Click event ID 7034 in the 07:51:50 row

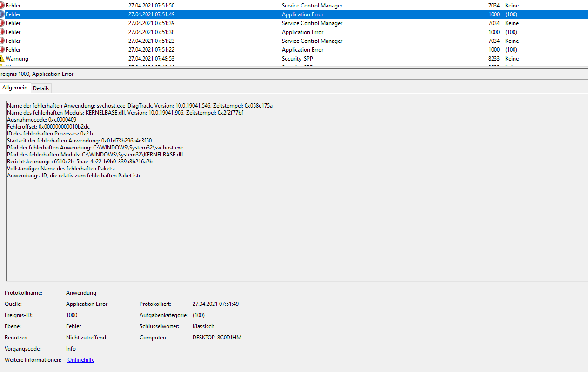(494, 6)
